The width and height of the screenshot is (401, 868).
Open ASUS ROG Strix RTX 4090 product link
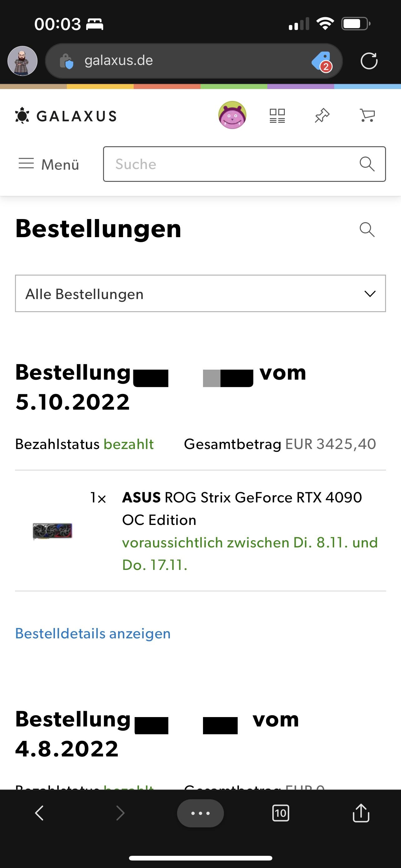point(241,508)
